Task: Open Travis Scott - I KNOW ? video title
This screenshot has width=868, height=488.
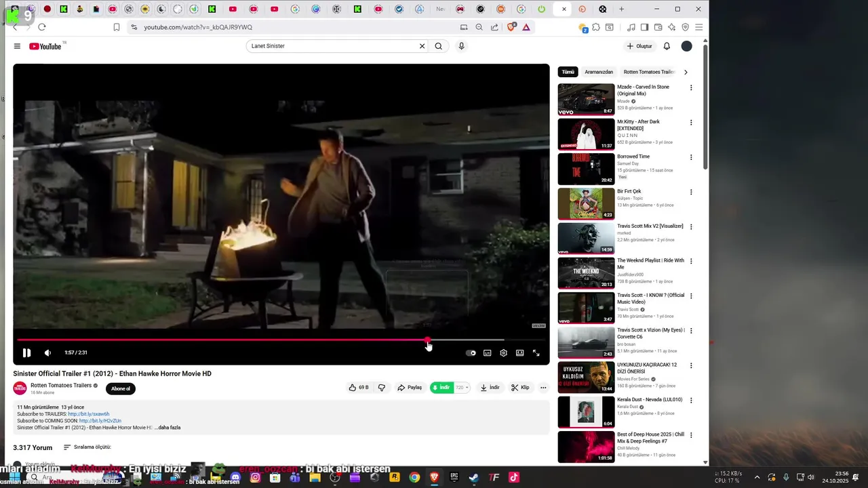Action: point(650,298)
